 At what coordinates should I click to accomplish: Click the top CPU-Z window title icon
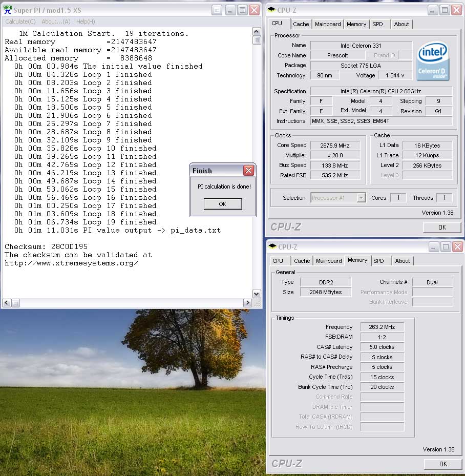click(x=271, y=10)
